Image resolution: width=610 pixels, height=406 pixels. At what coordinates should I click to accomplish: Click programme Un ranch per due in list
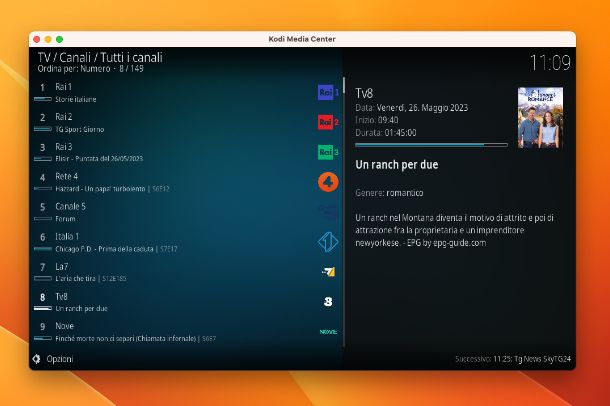click(x=81, y=308)
